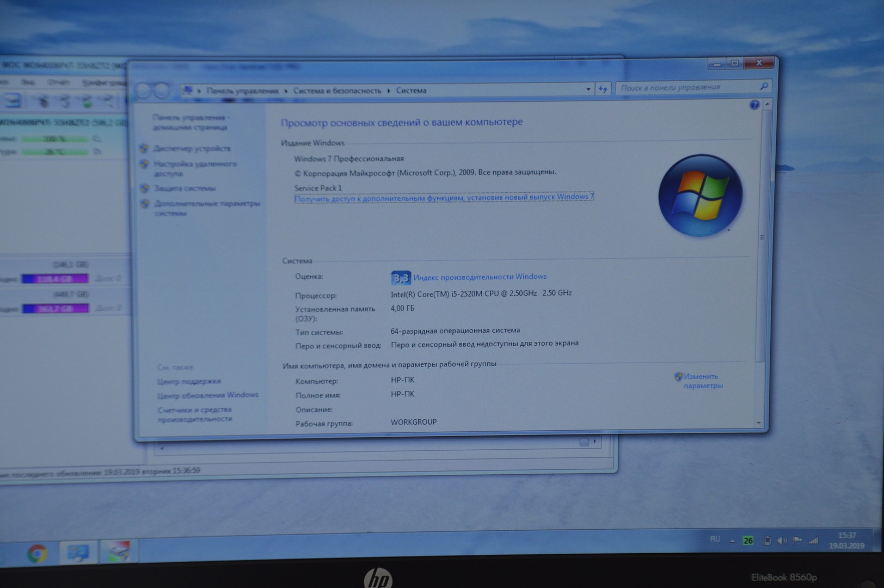
Task: Select 'Система и безопасность' breadcrumb
Action: 337,90
